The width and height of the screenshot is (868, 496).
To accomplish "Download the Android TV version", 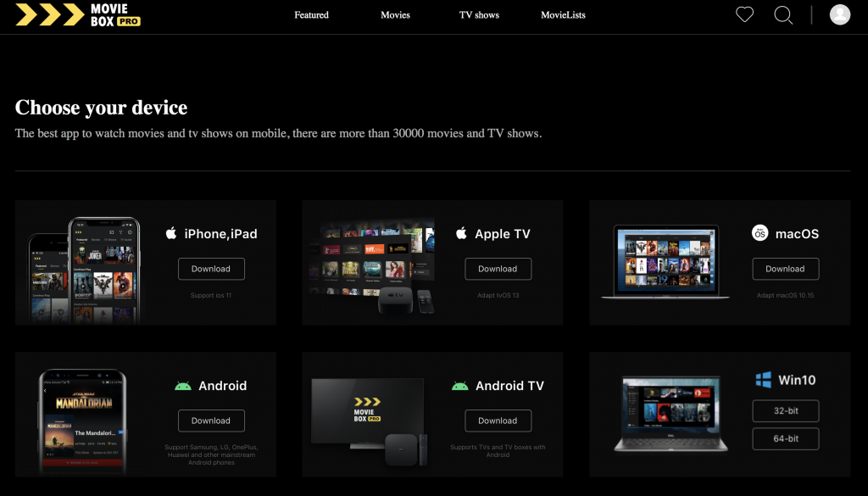I will (x=498, y=421).
